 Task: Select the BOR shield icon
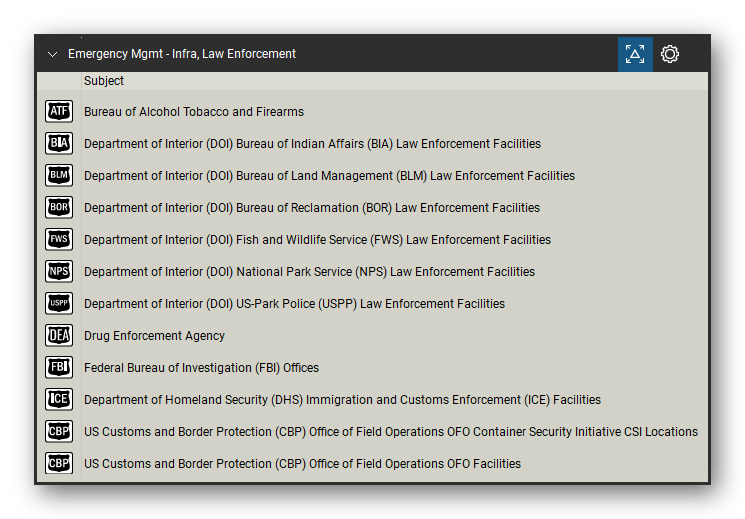pos(59,207)
